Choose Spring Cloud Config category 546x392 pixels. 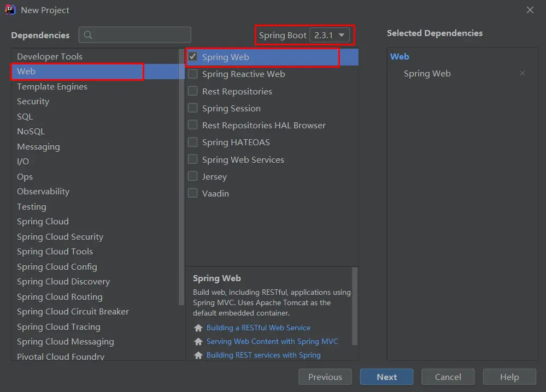95,267
